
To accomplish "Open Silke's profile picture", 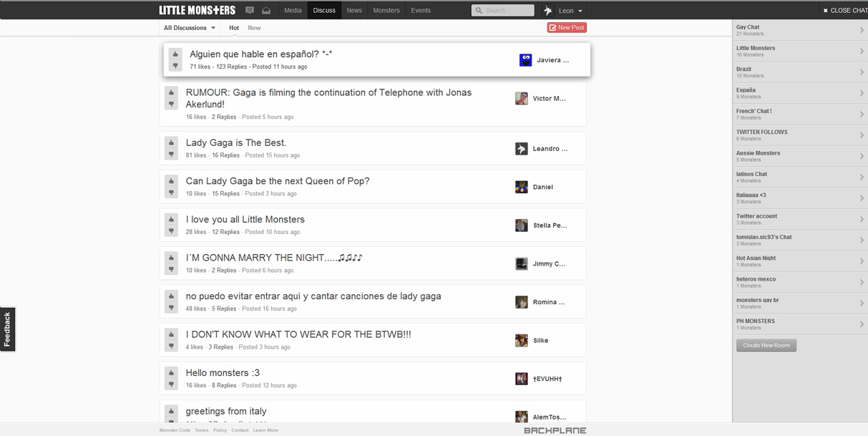I will coord(522,340).
